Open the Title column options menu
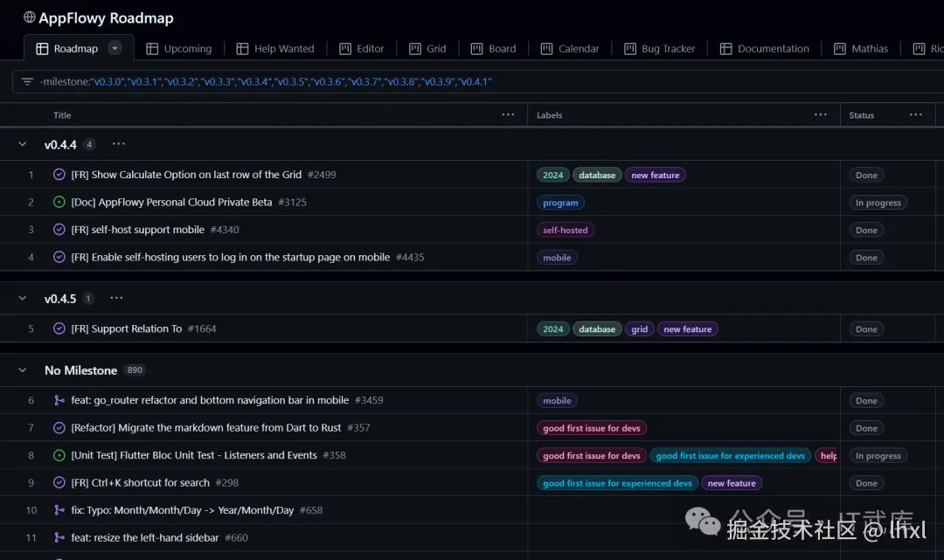This screenshot has width=944, height=560. [508, 114]
